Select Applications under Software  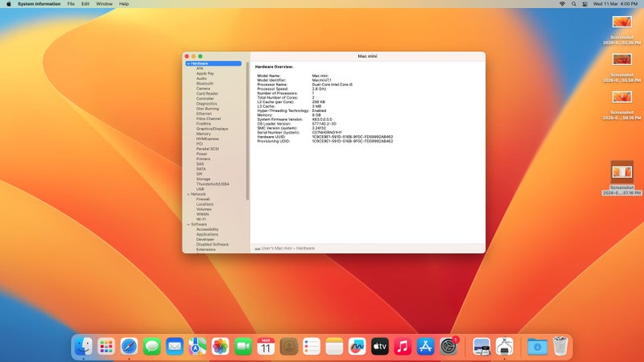(207, 234)
